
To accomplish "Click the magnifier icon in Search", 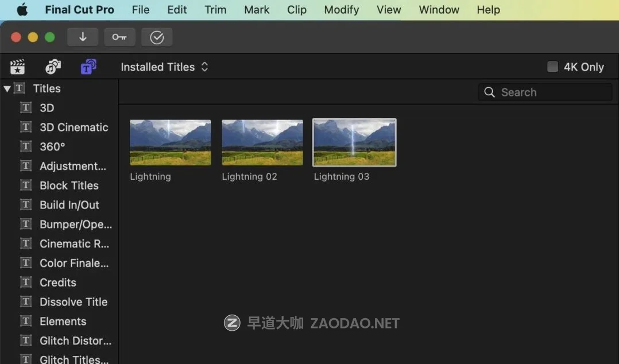I will click(x=489, y=92).
